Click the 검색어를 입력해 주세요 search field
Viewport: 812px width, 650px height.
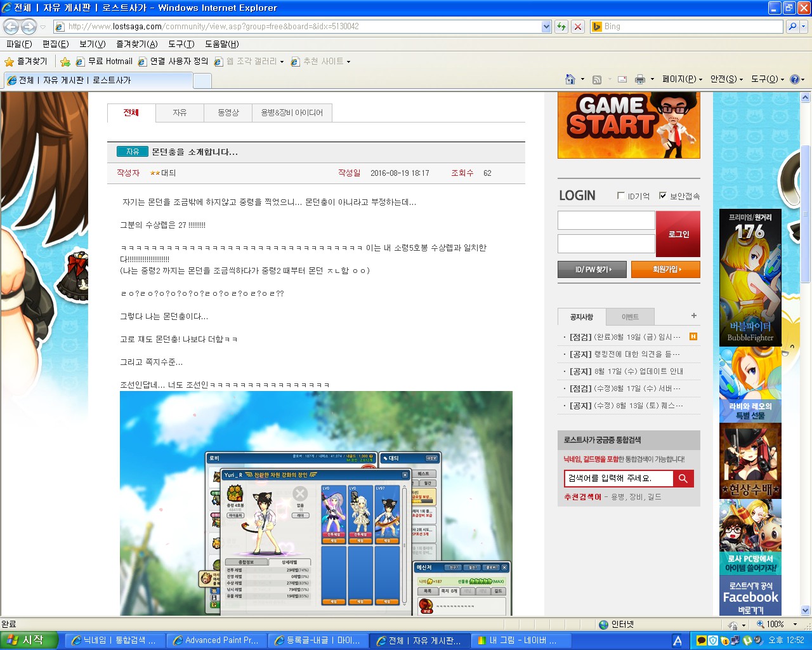click(619, 479)
